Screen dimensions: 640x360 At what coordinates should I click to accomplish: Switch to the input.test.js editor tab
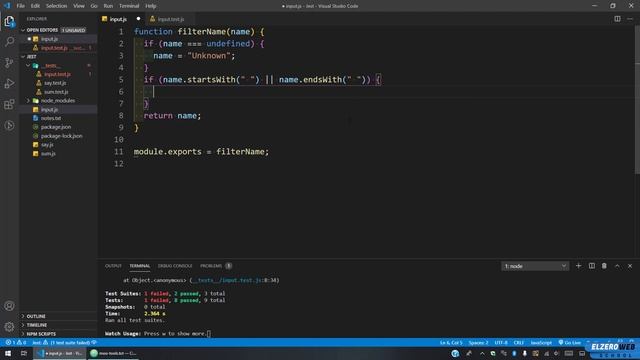170,19
